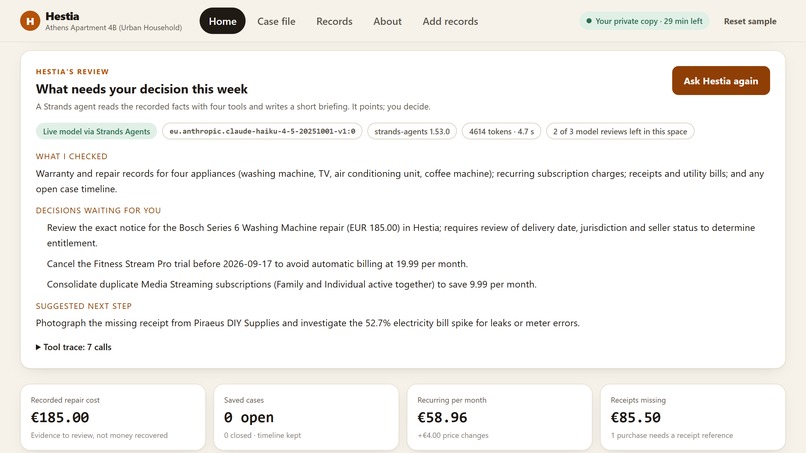Click the Live model via Strands Agents badge
Image resolution: width=806 pixels, height=453 pixels.
tap(96, 131)
